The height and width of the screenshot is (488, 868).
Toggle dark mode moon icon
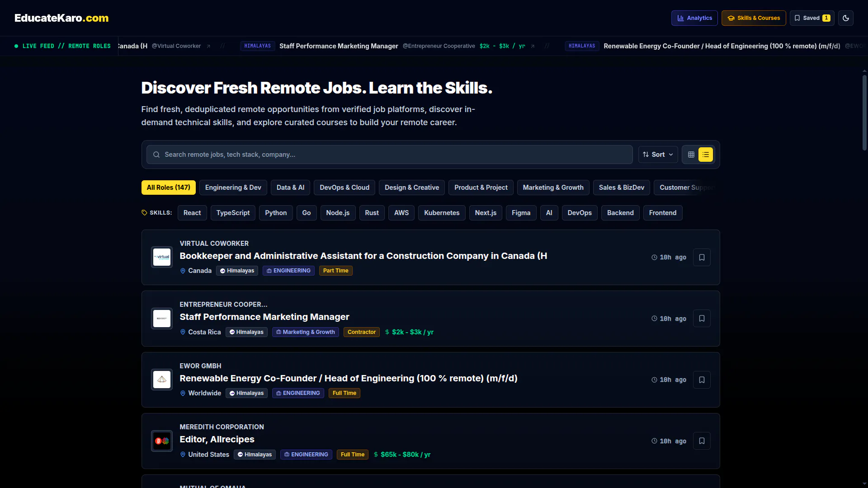pyautogui.click(x=845, y=18)
